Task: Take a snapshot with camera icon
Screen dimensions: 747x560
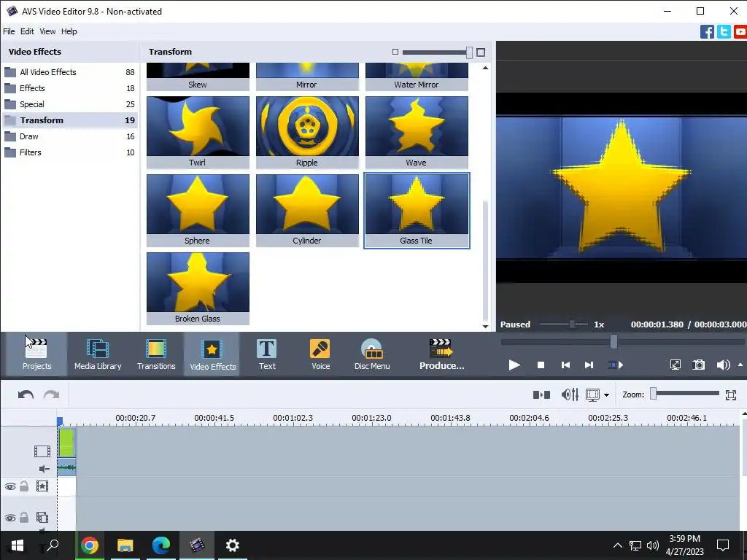Action: pos(698,365)
